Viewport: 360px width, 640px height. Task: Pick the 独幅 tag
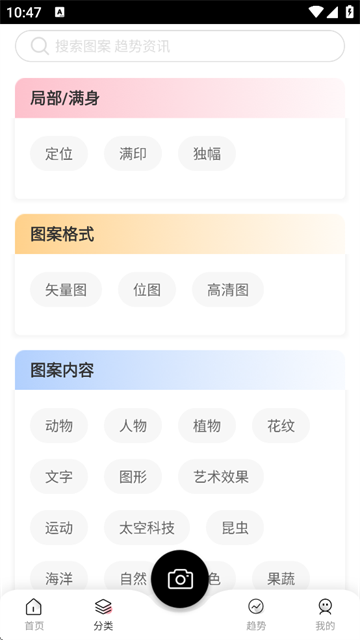[x=207, y=154]
